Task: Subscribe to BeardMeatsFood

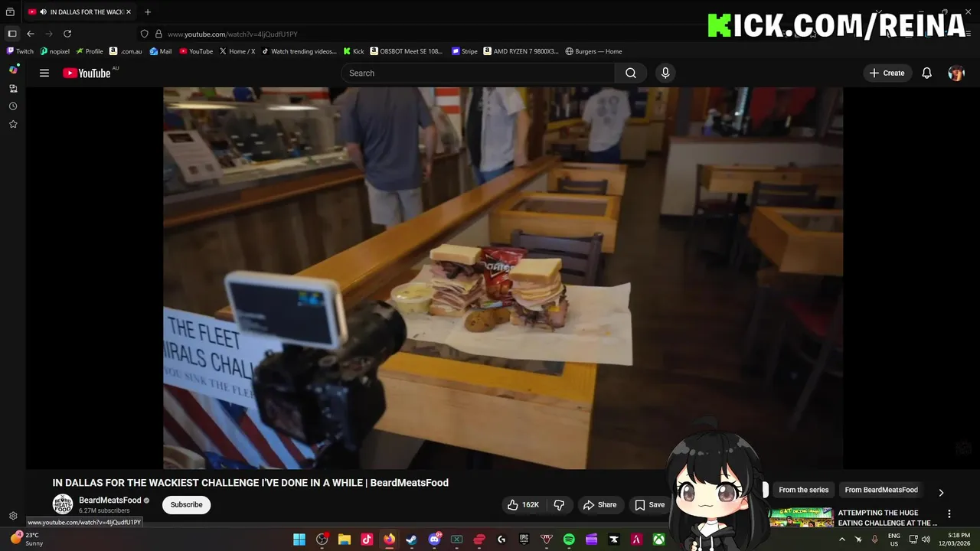Action: click(186, 504)
